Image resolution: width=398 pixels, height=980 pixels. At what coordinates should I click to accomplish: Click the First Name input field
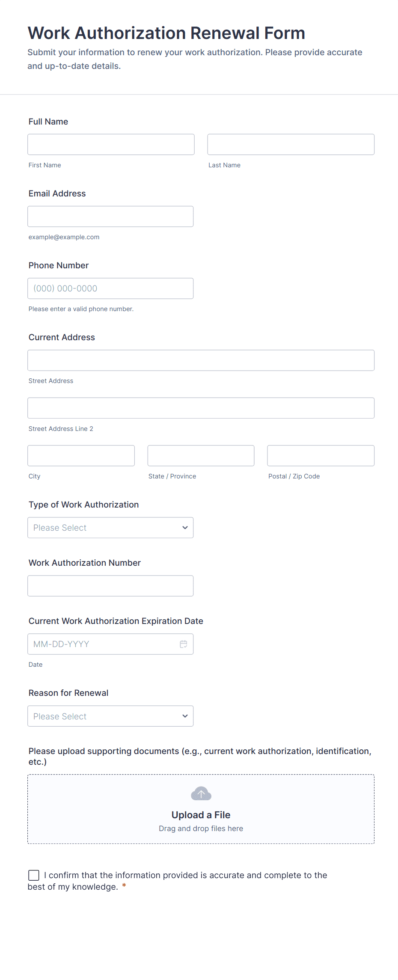(110, 144)
